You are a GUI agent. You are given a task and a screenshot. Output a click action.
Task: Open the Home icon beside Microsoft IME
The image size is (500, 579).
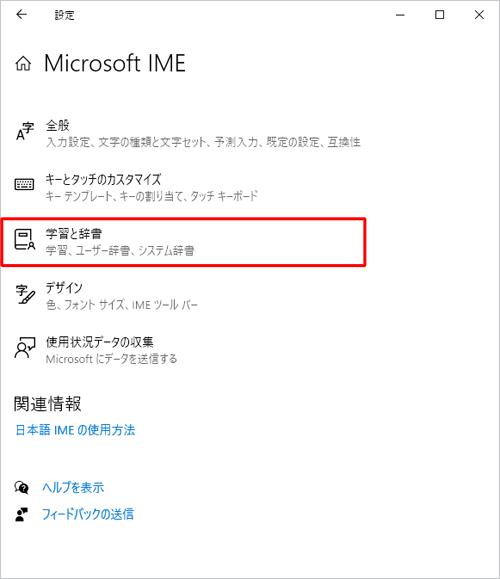(x=23, y=63)
